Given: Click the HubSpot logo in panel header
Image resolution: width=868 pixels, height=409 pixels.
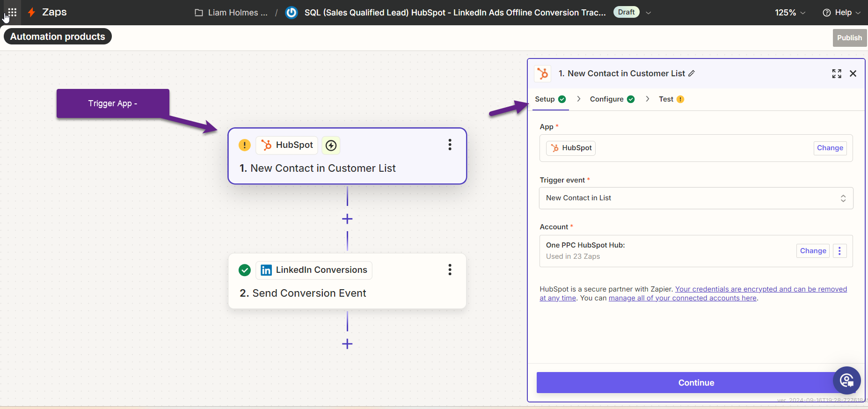Looking at the screenshot, I should tap(543, 73).
